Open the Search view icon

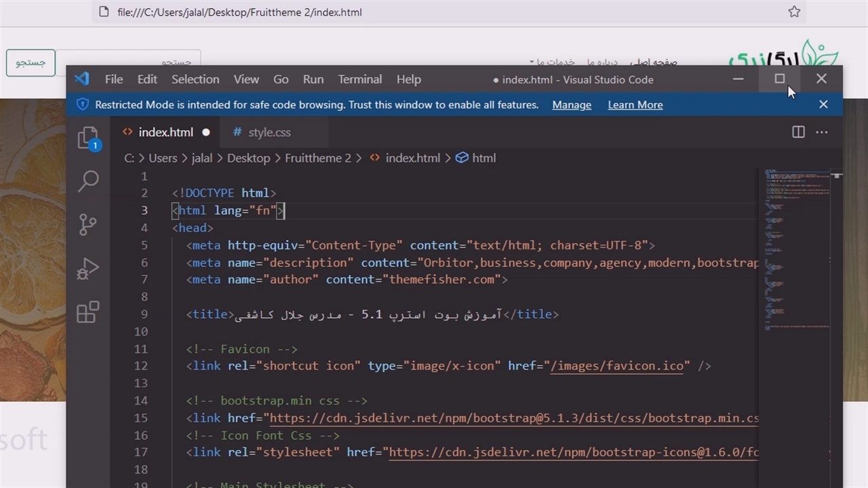(88, 181)
